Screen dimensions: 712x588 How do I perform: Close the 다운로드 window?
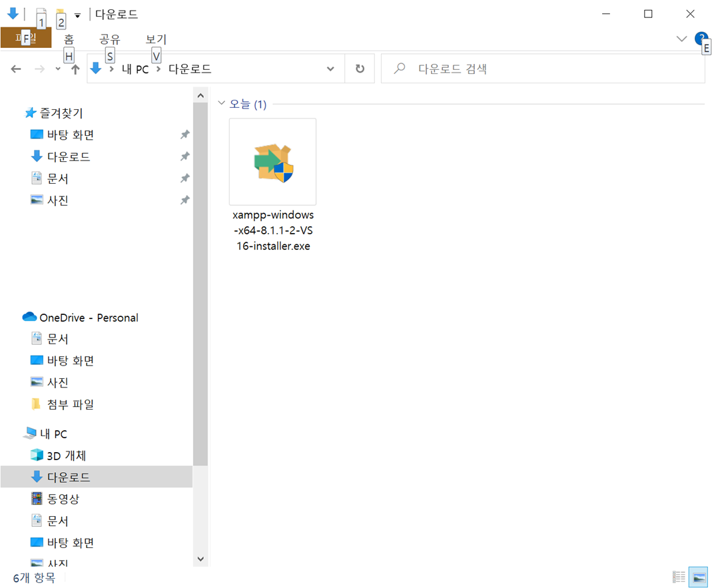[x=690, y=14]
